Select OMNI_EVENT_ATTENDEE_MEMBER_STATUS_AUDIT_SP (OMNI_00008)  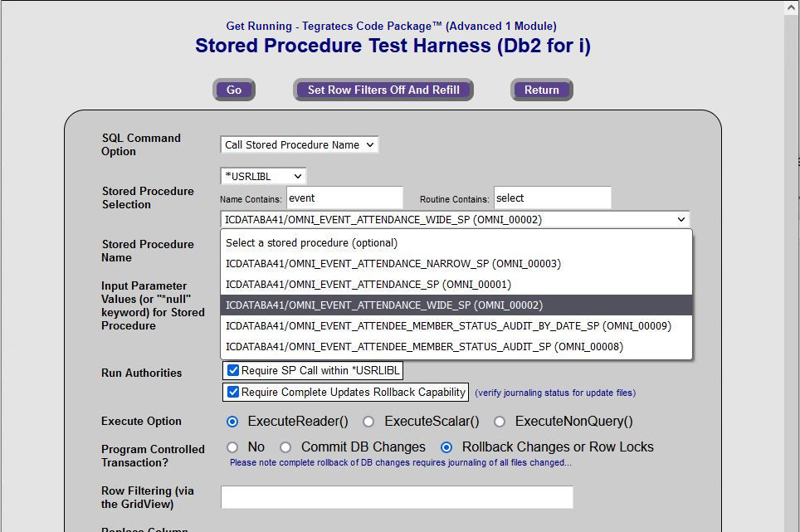[424, 347]
